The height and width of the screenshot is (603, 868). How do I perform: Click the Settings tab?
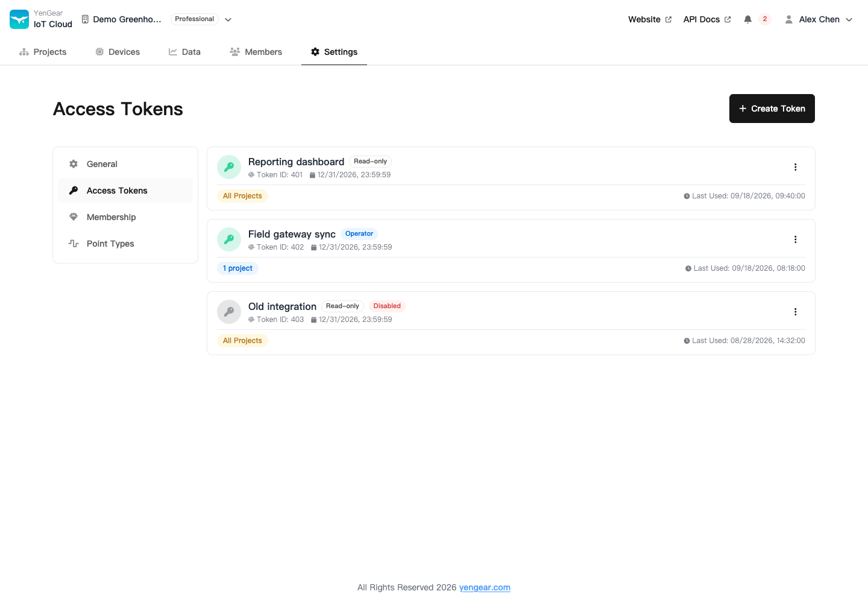[x=334, y=52]
